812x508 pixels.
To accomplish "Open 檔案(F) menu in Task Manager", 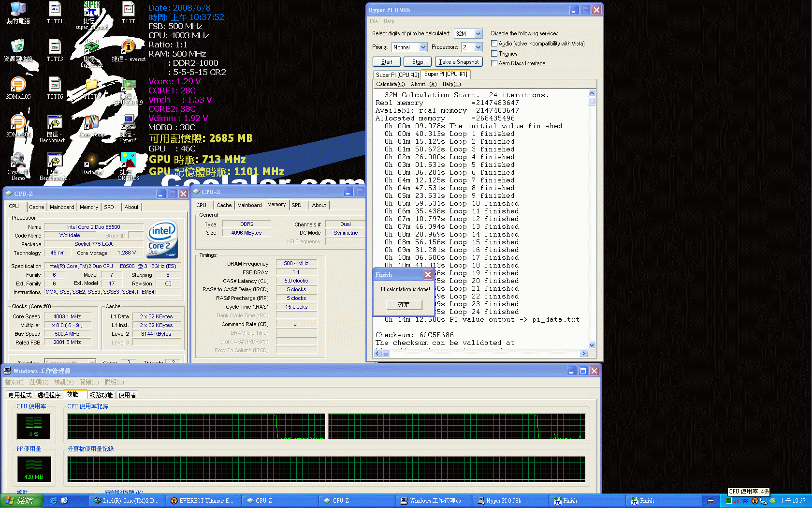I will [x=14, y=382].
